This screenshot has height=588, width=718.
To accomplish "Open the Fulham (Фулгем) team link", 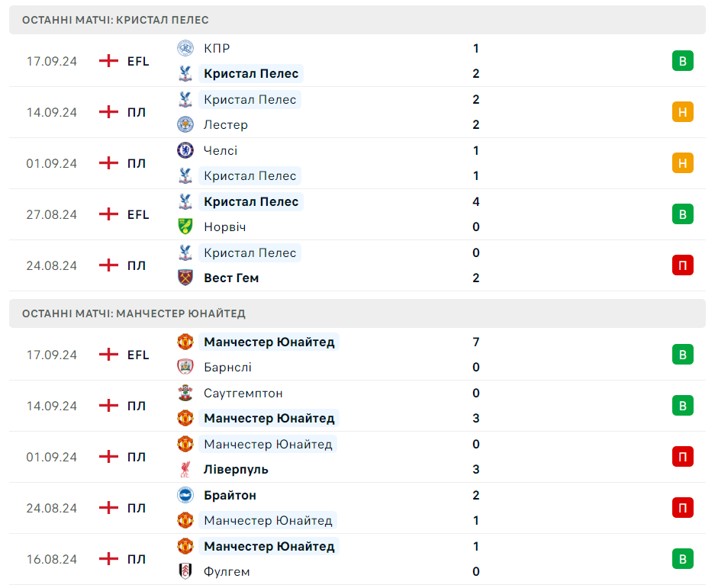I will (227, 571).
